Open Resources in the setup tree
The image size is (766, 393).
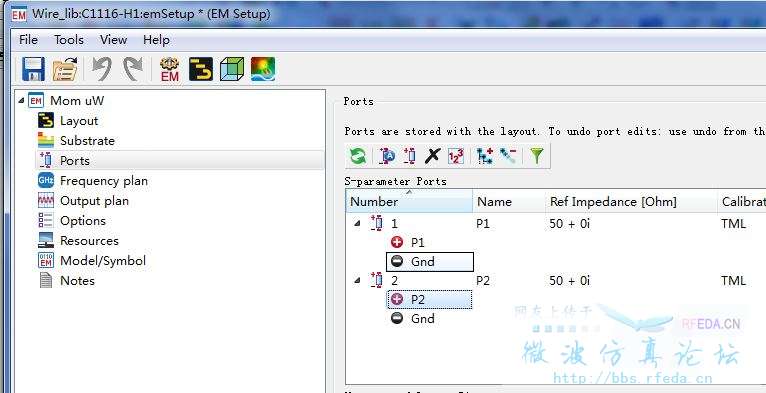(x=89, y=241)
